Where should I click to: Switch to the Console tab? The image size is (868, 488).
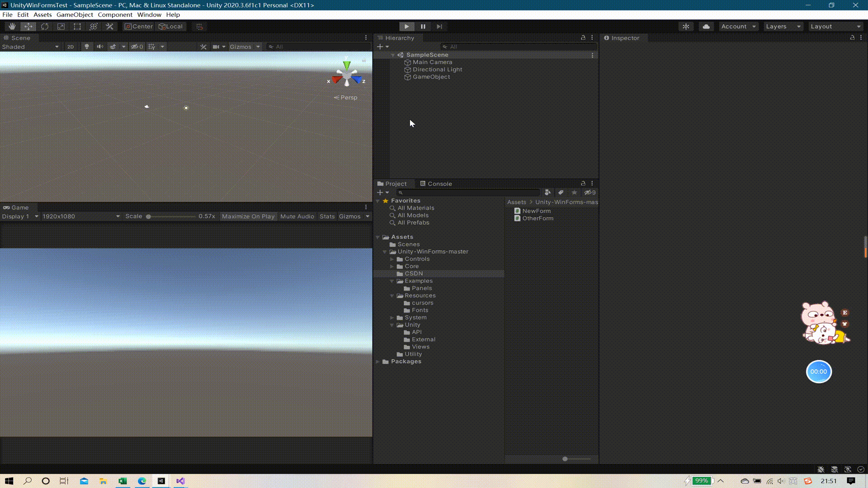click(436, 183)
